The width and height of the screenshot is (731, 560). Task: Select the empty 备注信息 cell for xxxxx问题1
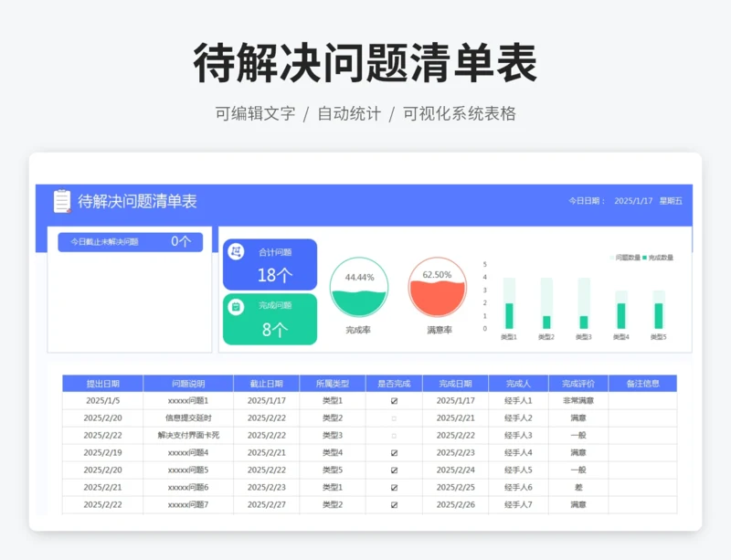[643, 400]
